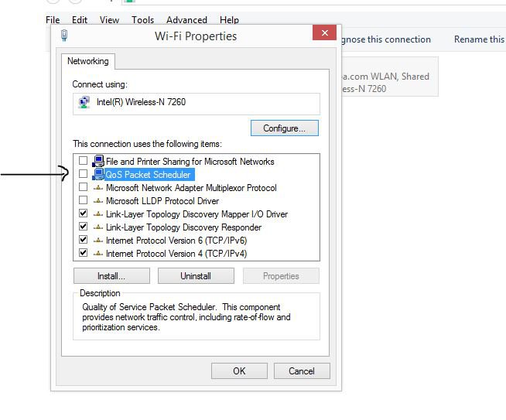
Task: Click the Quality of Service description text
Action: click(186, 317)
